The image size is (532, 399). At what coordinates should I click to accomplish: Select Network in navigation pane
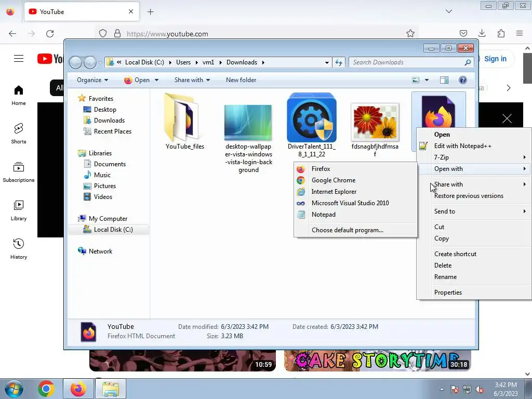point(100,251)
